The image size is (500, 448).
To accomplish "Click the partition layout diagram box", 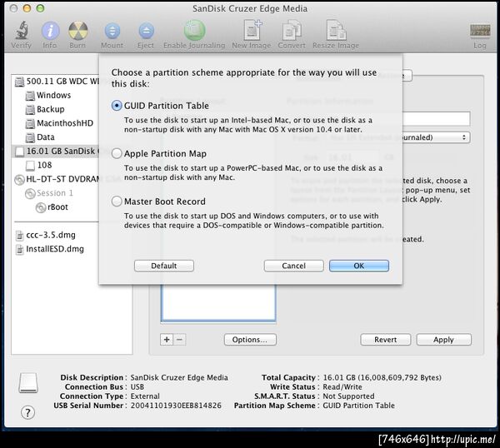I will point(218,302).
